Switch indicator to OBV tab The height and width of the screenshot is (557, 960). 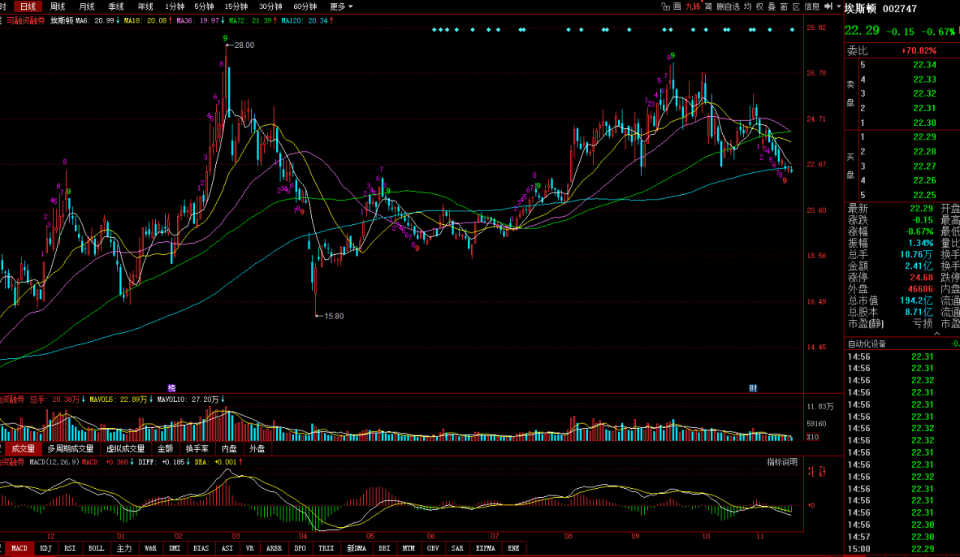click(x=433, y=548)
